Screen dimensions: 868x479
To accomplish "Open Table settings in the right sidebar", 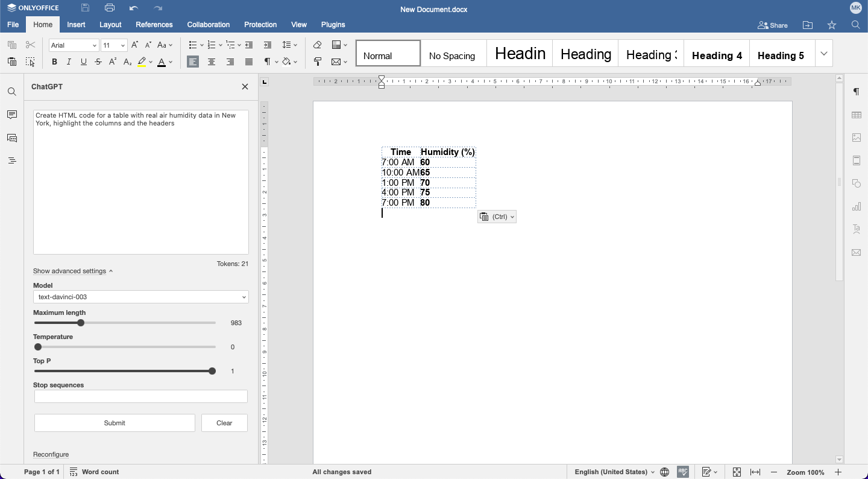I will pyautogui.click(x=857, y=114).
